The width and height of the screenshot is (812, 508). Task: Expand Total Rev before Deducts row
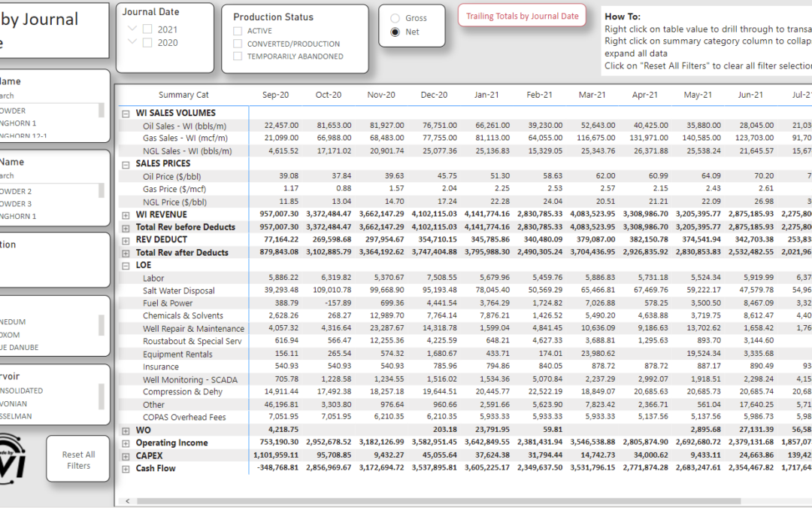coord(126,228)
